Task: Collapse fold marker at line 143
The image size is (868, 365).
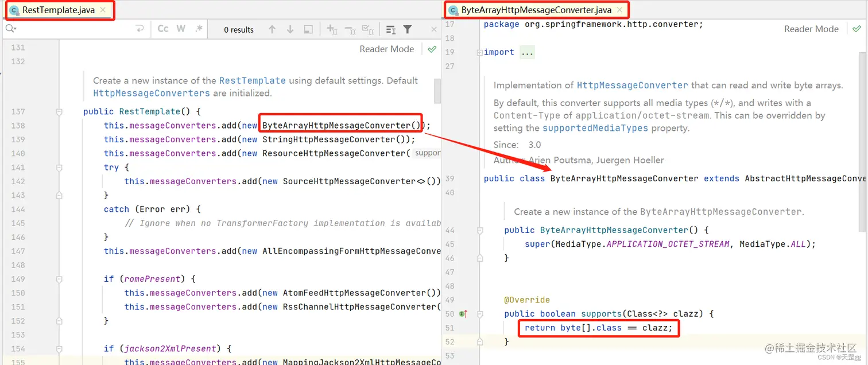Action: [x=59, y=196]
